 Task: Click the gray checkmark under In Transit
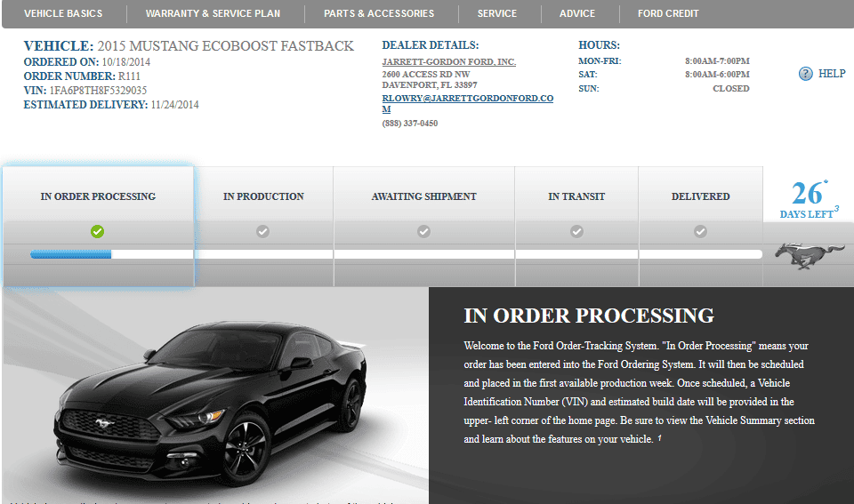click(x=576, y=231)
